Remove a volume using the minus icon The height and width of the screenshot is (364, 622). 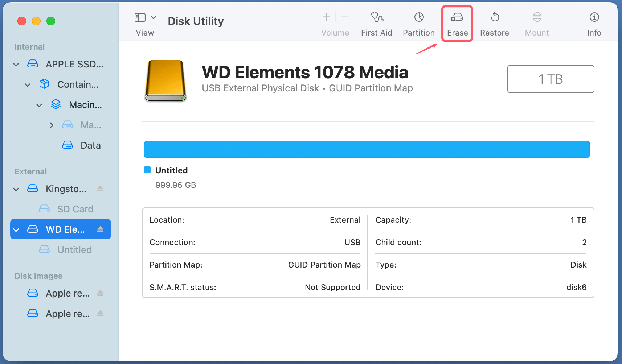(344, 17)
